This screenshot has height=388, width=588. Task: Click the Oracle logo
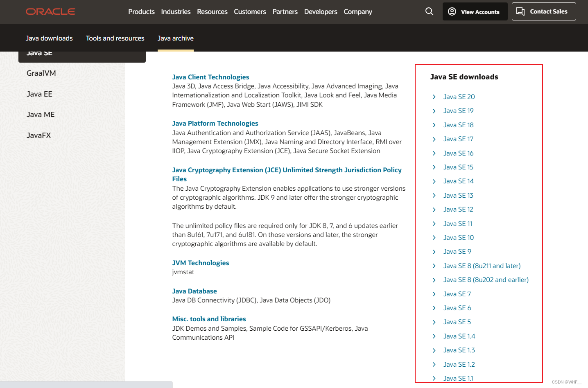coord(50,11)
